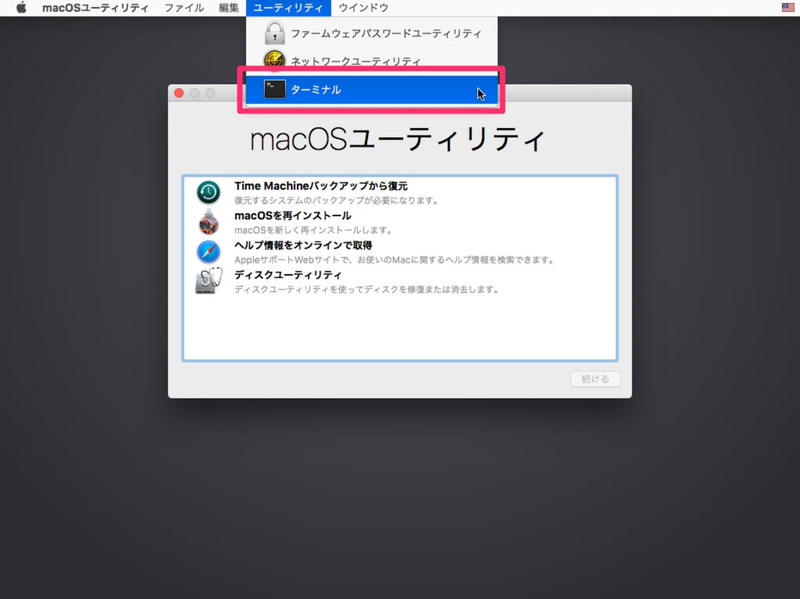
Task: Open the macOSユーティリティ application menu
Action: (97, 8)
